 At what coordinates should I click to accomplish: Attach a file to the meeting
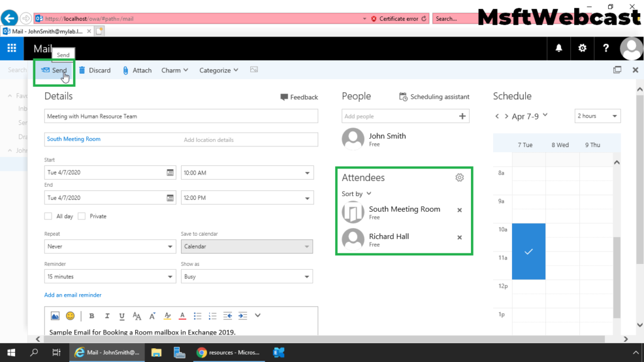(136, 70)
